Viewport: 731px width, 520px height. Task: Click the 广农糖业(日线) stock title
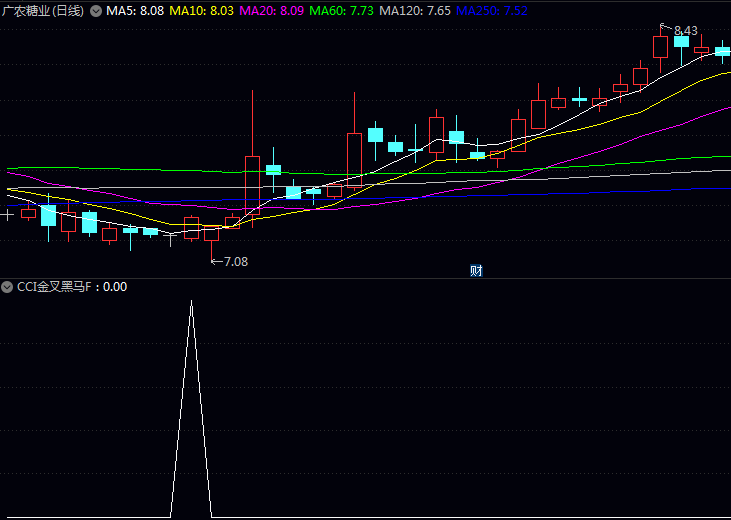pos(43,11)
